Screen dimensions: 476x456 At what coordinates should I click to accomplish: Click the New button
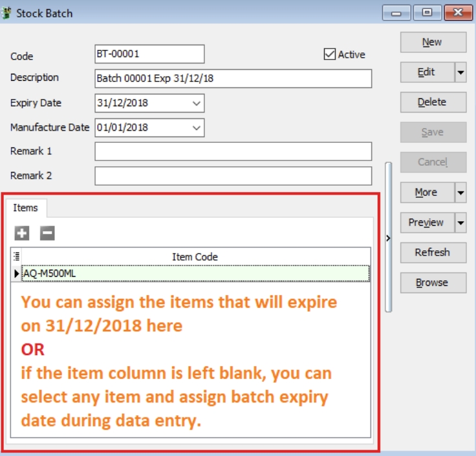pyautogui.click(x=432, y=42)
